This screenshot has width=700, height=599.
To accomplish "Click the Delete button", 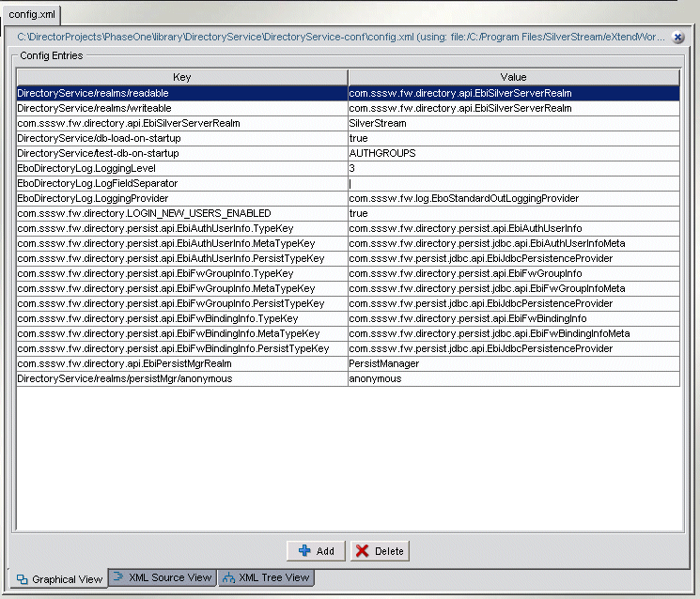I will [x=380, y=551].
